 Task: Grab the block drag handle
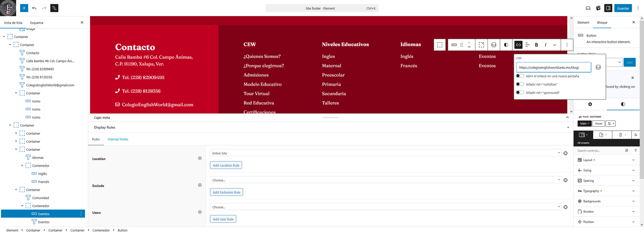point(462,45)
